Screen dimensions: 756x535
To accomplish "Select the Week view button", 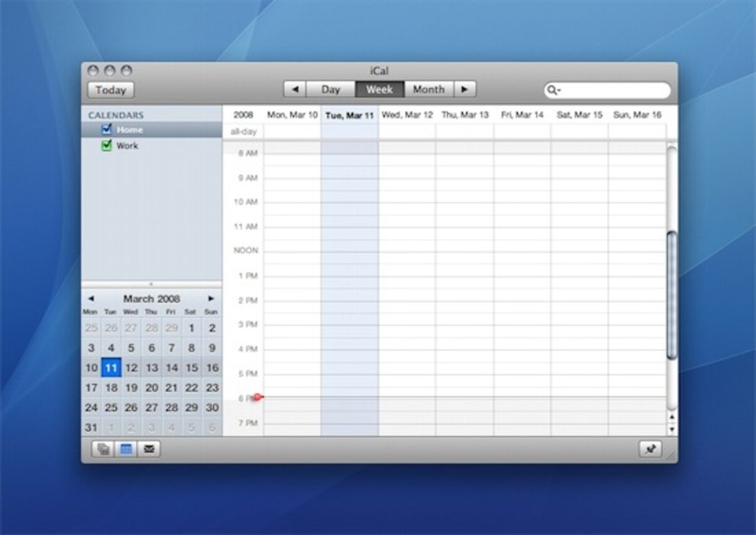I will [x=380, y=89].
